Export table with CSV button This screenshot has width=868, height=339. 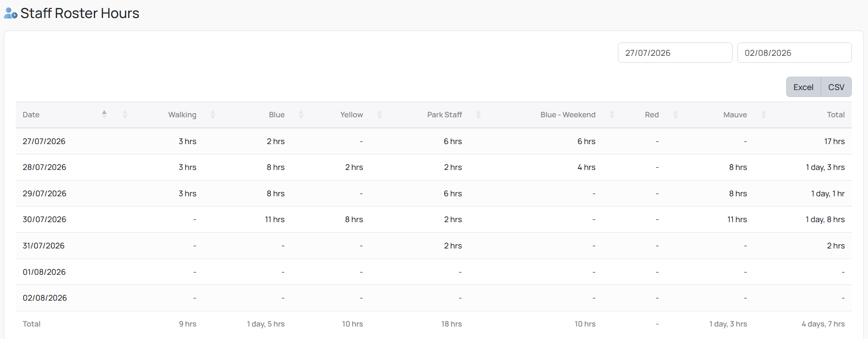tap(836, 87)
